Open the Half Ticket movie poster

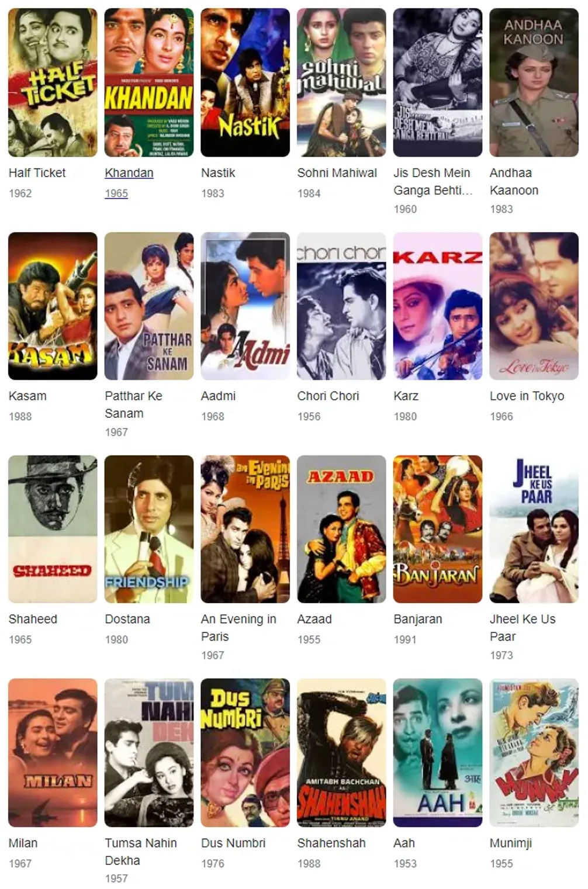53,82
